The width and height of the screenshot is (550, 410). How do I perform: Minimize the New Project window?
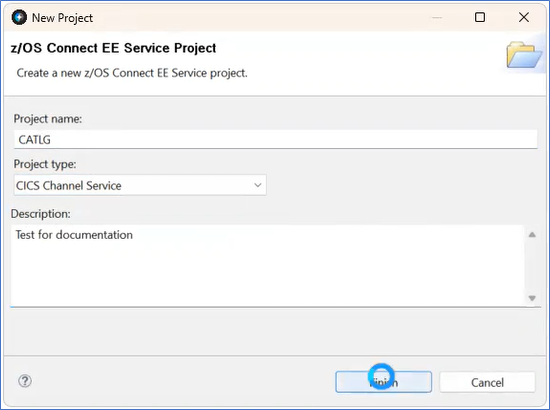click(437, 17)
